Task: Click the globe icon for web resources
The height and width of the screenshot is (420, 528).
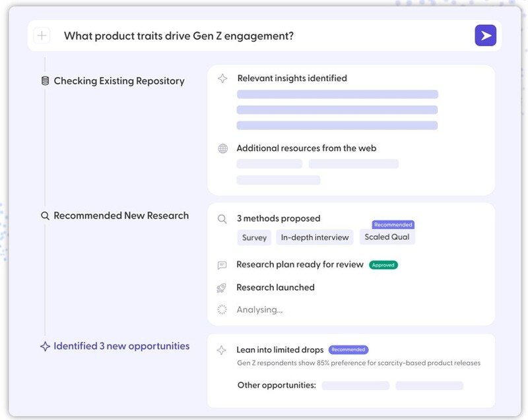Action: point(222,148)
